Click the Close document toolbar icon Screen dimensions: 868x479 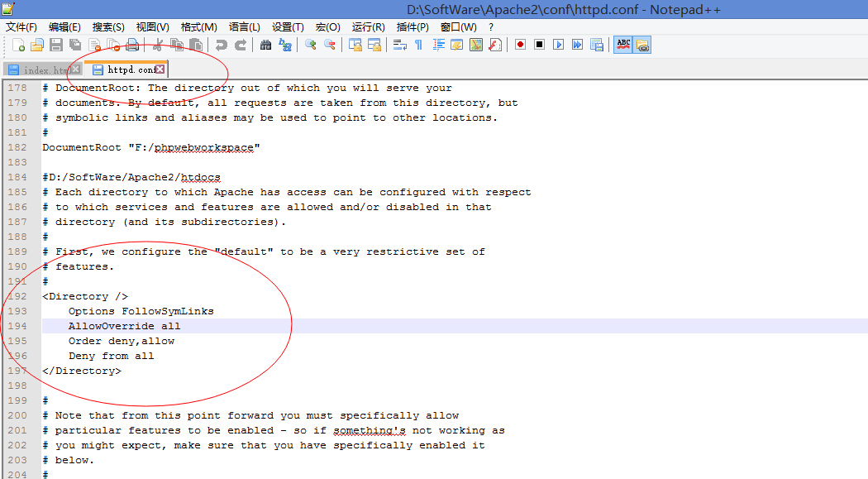pos(95,45)
